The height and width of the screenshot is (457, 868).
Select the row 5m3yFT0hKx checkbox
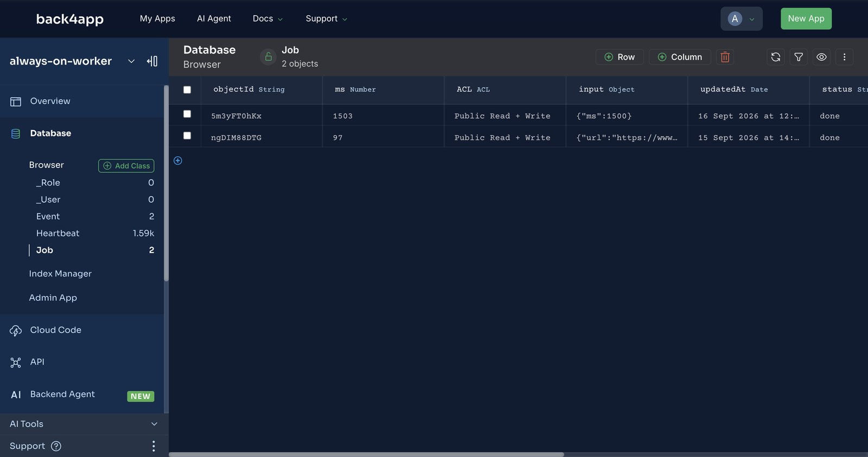click(187, 114)
